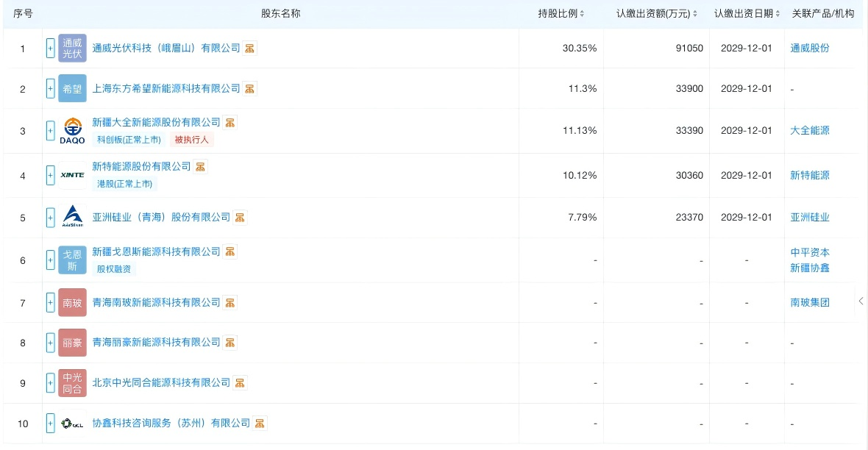Open the 青海南玻新能源科技有限公司 company link
Screen dimensions: 868x450
[x=156, y=302]
